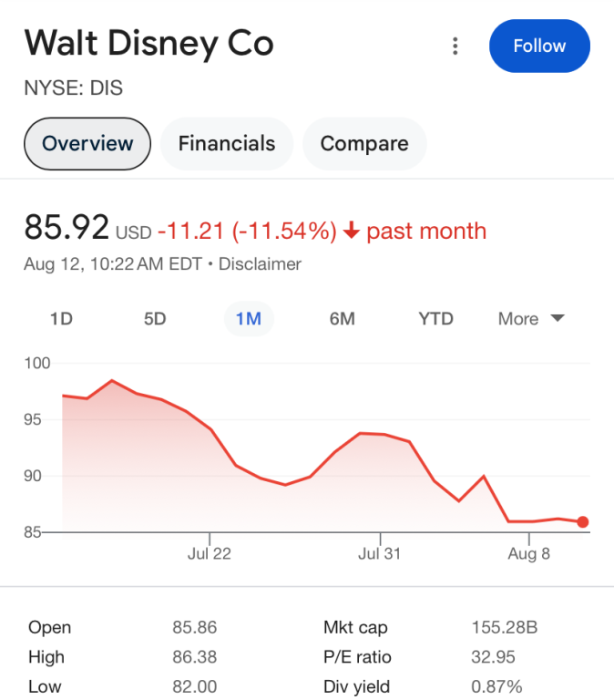
Task: Select the 1M time range
Action: tap(249, 319)
